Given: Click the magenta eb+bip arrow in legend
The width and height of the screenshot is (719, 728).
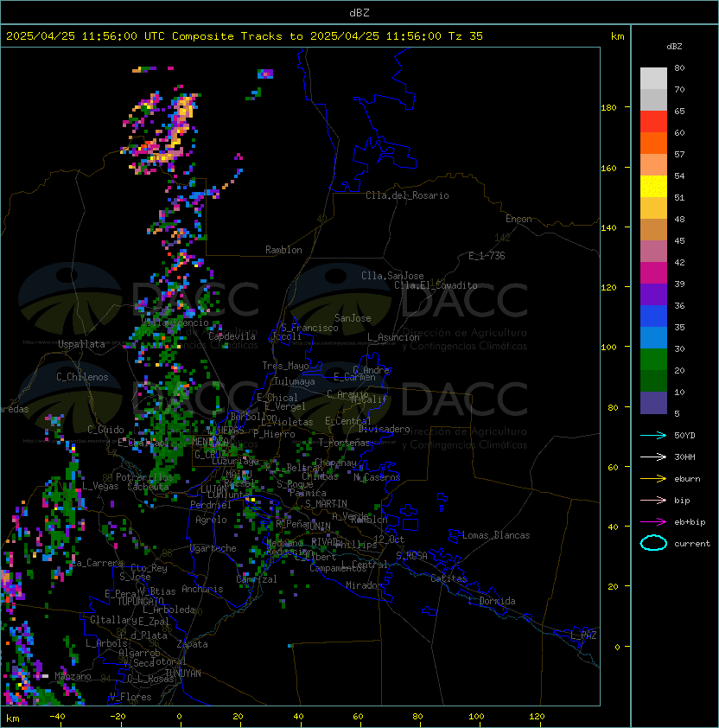Looking at the screenshot, I should click(653, 522).
